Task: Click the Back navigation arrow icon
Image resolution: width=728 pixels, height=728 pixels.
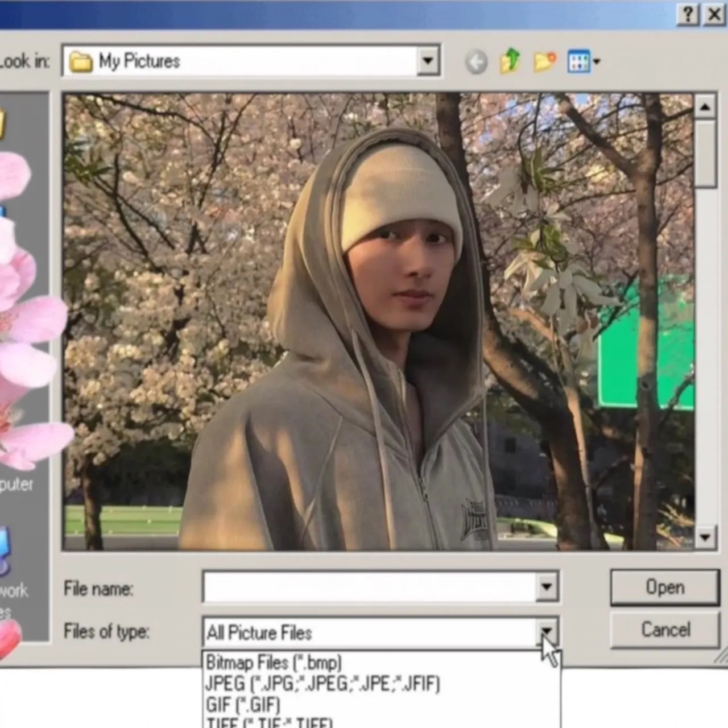Action: pyautogui.click(x=476, y=61)
